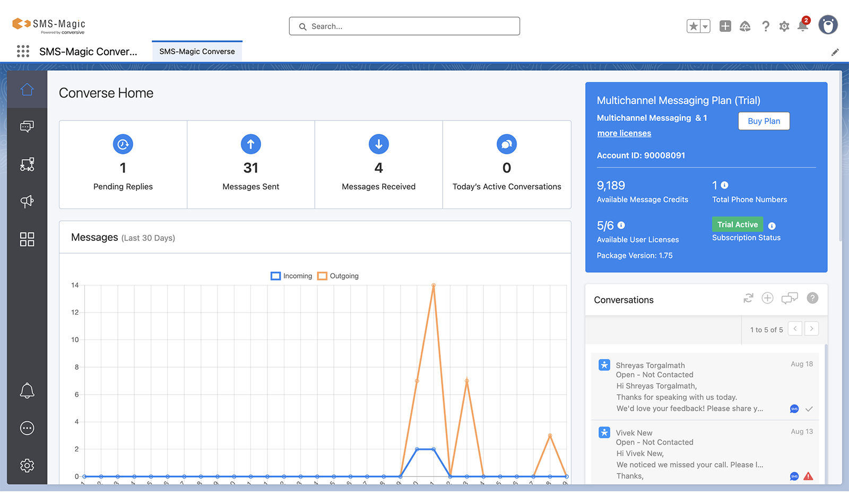Click the favorites star icon in the header
This screenshot has width=849, height=504.
(x=693, y=26)
